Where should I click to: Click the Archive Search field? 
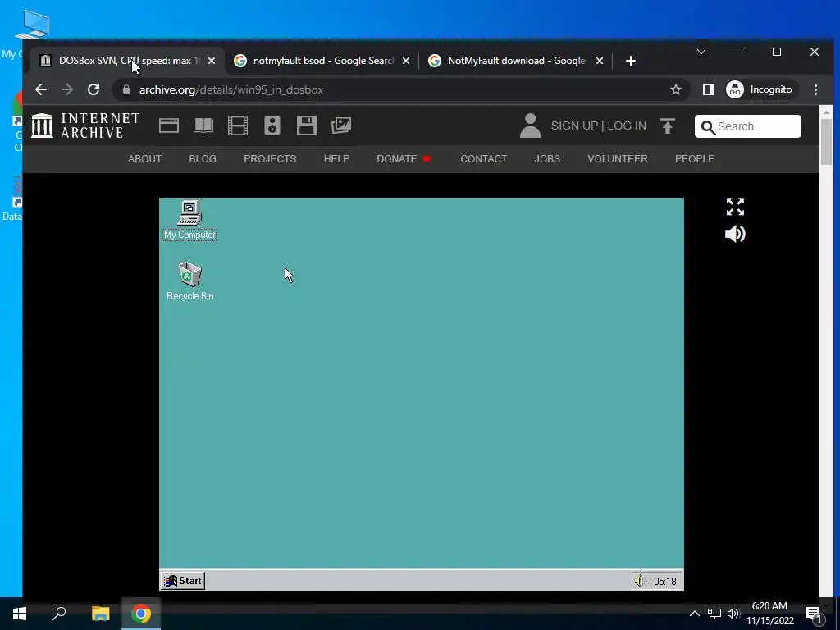pos(748,126)
